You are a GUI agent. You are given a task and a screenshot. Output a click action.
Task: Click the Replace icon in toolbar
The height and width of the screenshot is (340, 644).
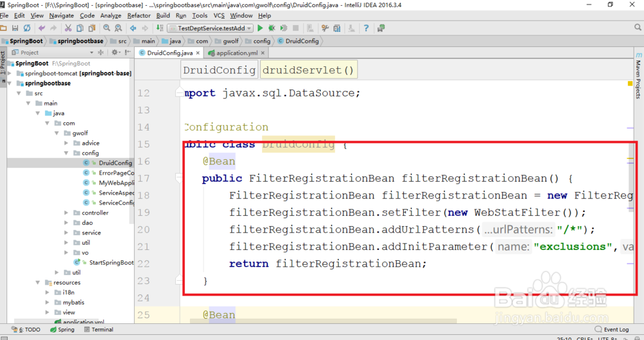click(x=118, y=28)
